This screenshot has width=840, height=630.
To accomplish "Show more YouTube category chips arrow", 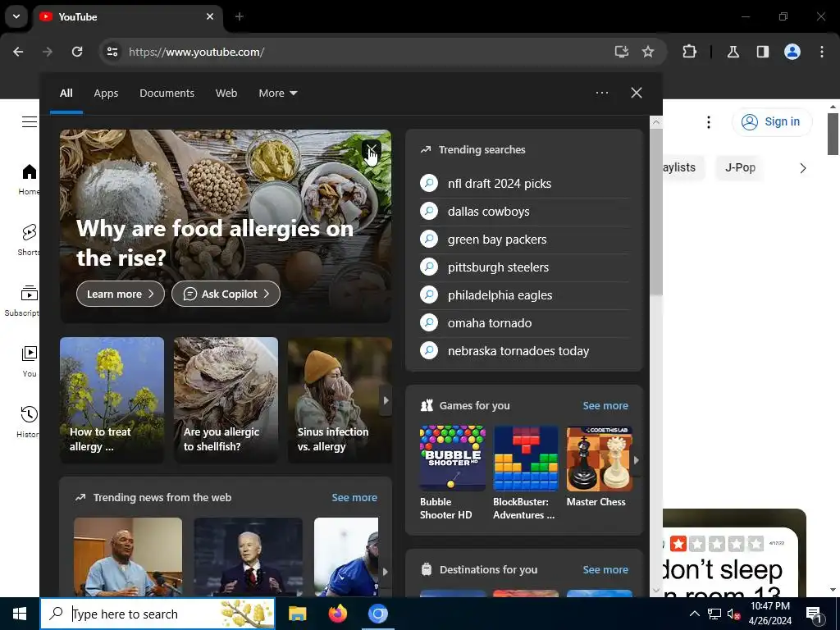I will coord(803,168).
